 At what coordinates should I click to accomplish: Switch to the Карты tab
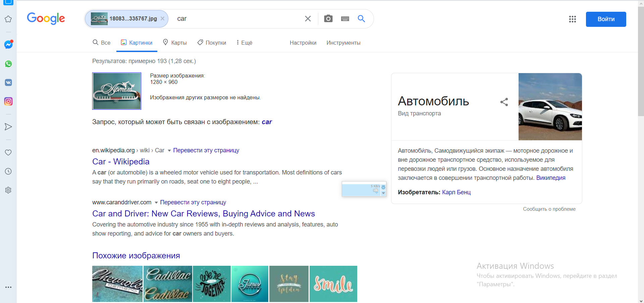point(175,43)
